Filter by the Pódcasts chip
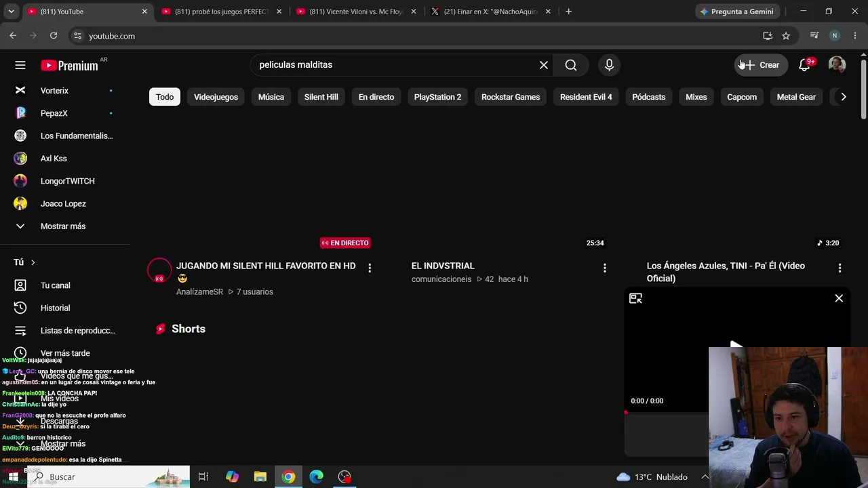The image size is (868, 488). click(649, 97)
